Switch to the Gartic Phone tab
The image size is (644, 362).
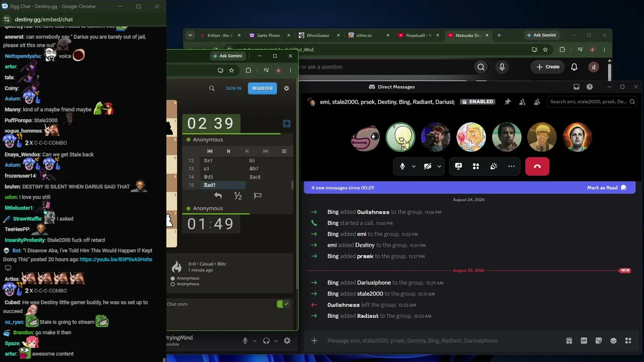point(270,35)
